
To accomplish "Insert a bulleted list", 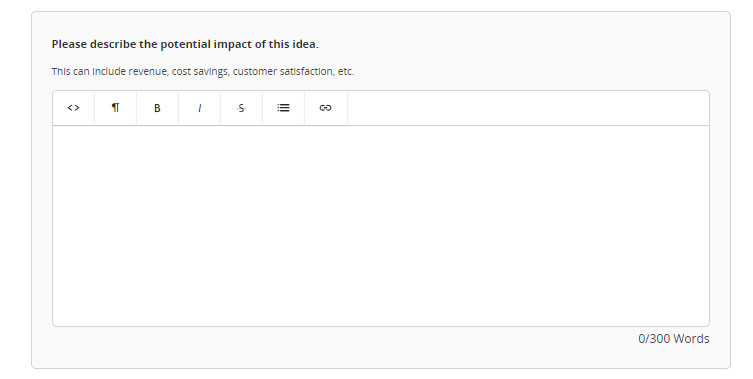I will [x=283, y=108].
